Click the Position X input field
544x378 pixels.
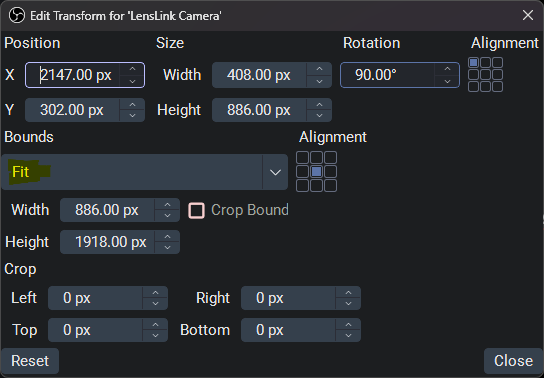pyautogui.click(x=85, y=75)
